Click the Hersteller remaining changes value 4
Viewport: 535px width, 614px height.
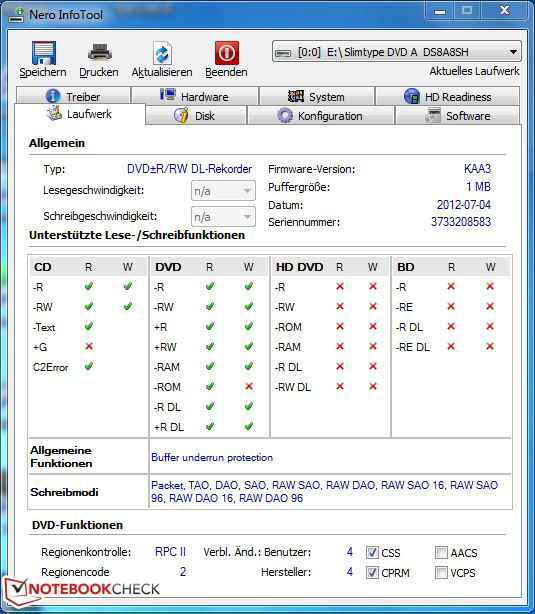point(350,572)
